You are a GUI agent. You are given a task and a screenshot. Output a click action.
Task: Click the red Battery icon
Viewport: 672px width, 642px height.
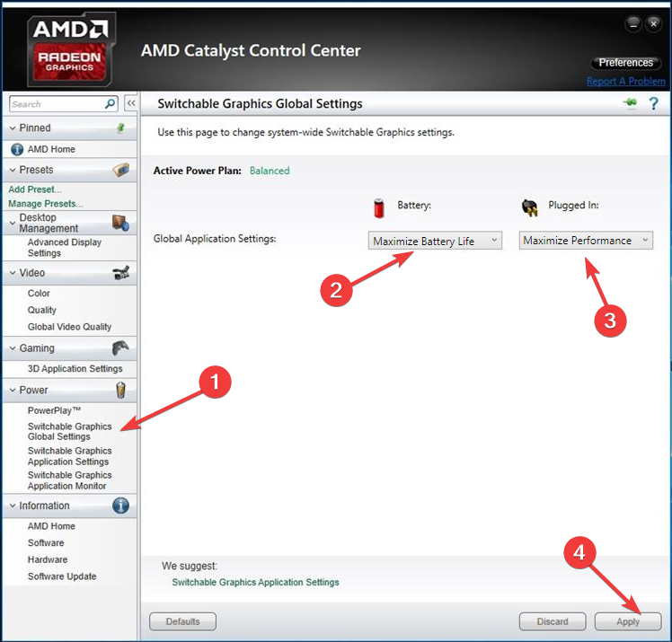(x=379, y=208)
